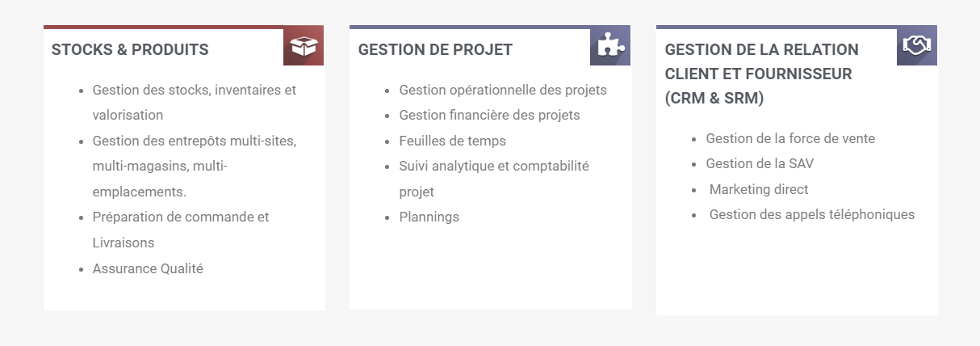Select the 'Assurance Qualité' list item

(x=148, y=268)
